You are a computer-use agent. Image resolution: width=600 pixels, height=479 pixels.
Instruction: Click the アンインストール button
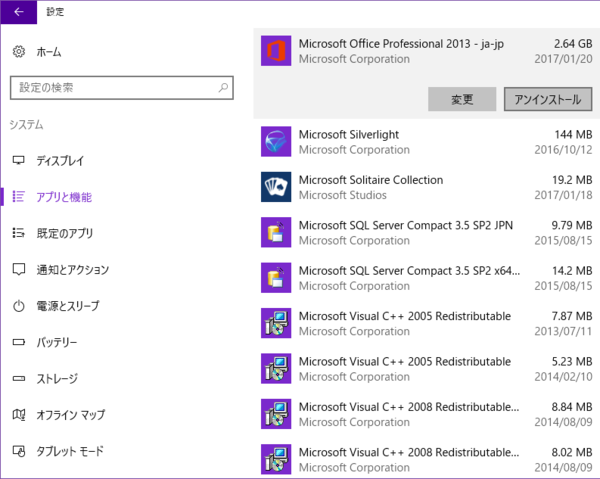[548, 99]
